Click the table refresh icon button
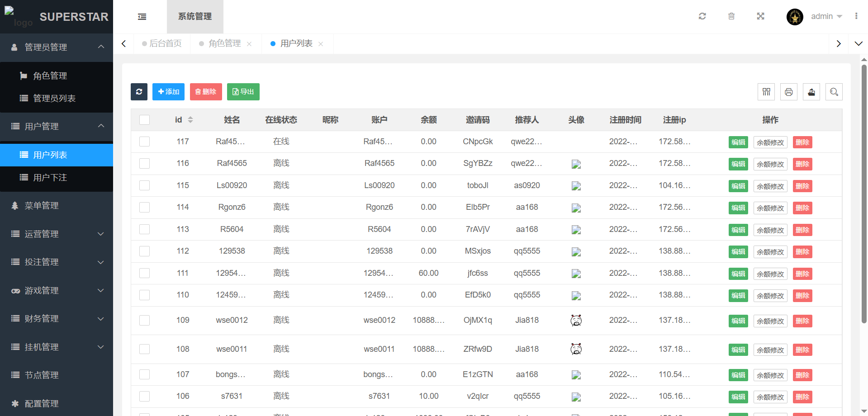The width and height of the screenshot is (868, 416). [x=139, y=92]
